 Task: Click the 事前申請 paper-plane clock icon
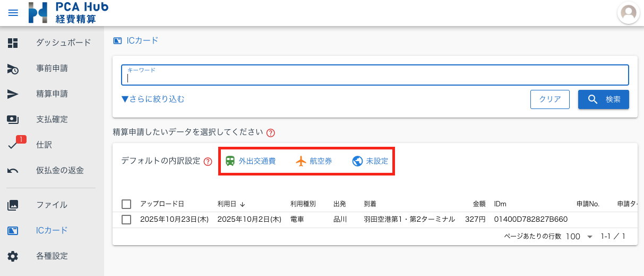coord(13,68)
